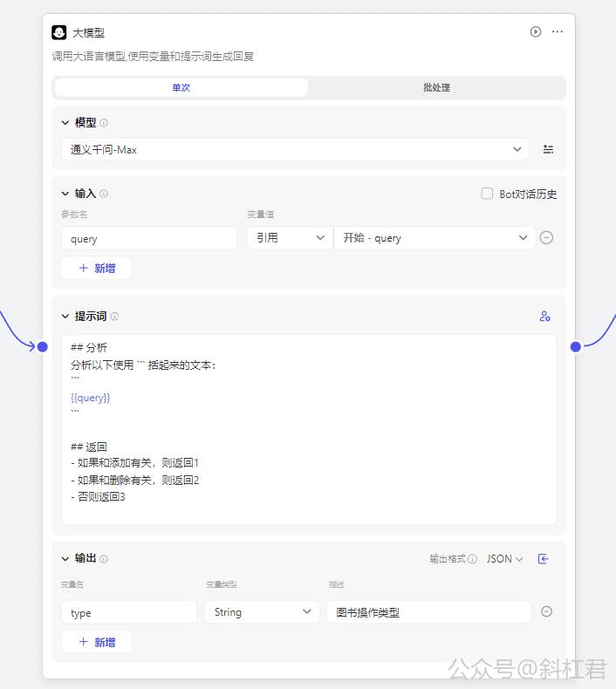Show the 输出格式 info tooltip
Screen dimensions: 616x689
tap(472, 559)
